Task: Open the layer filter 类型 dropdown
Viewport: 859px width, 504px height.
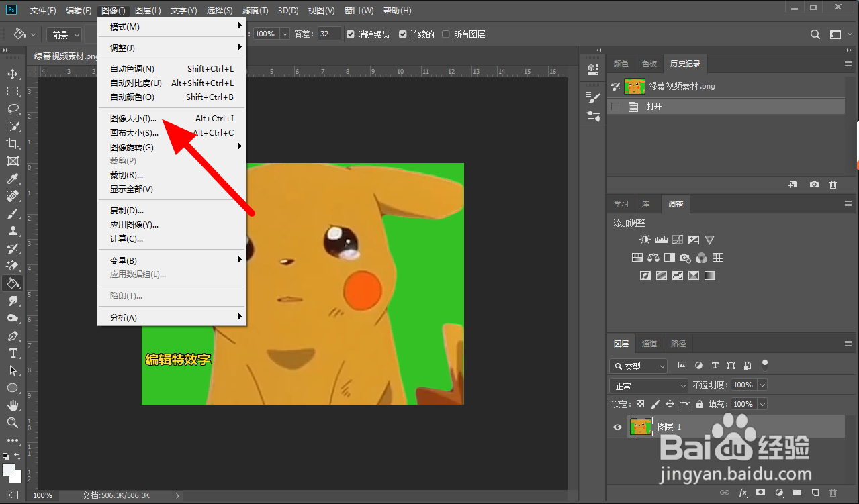Action: [638, 366]
